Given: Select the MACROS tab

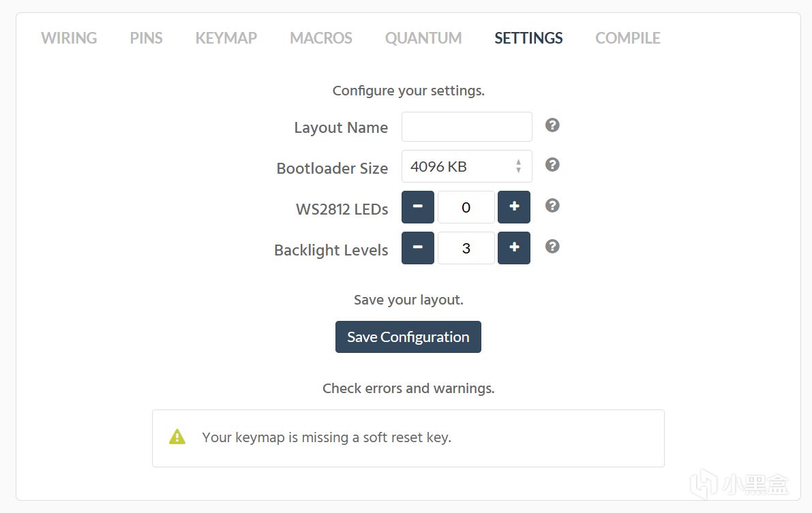Looking at the screenshot, I should tap(321, 38).
